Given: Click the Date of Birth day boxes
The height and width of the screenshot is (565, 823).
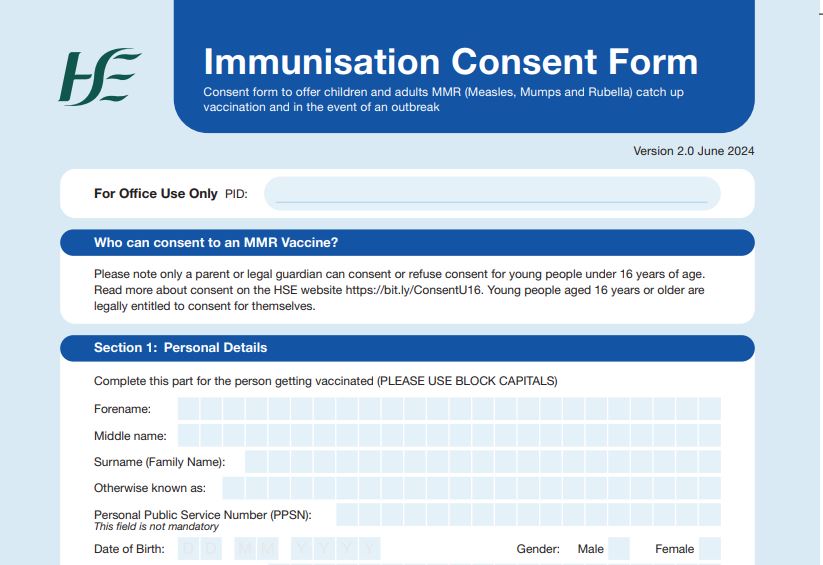Looking at the screenshot, I should pyautogui.click(x=200, y=549).
